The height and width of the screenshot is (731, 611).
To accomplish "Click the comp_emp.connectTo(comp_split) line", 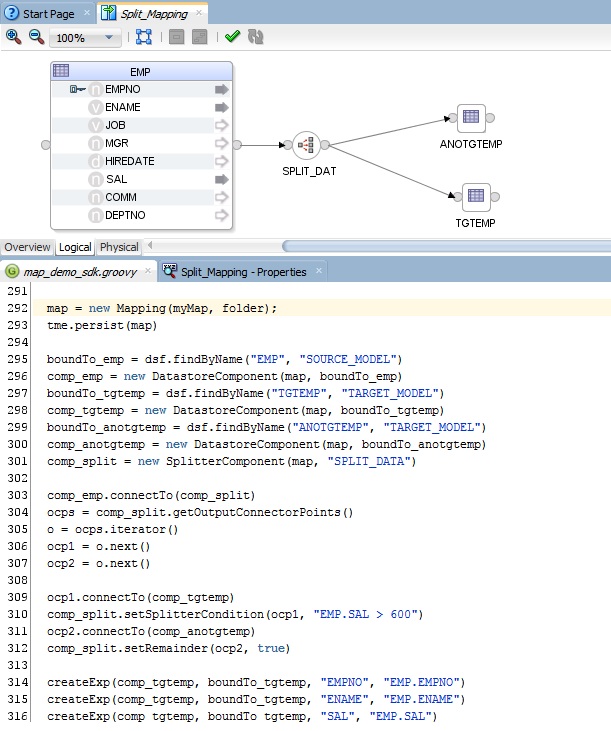I will pos(151,496).
